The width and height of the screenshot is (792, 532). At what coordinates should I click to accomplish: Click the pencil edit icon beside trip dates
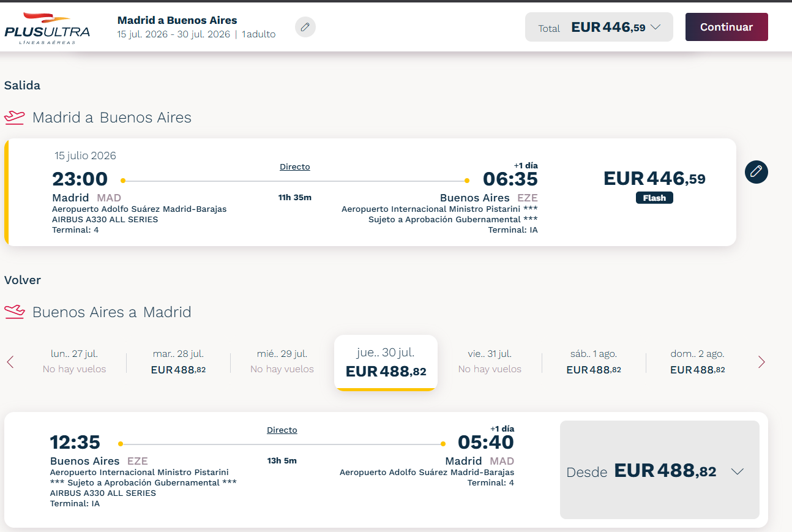(305, 27)
